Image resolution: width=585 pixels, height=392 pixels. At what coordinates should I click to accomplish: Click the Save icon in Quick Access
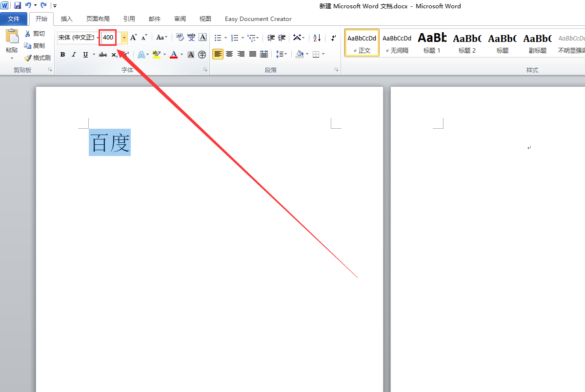18,5
